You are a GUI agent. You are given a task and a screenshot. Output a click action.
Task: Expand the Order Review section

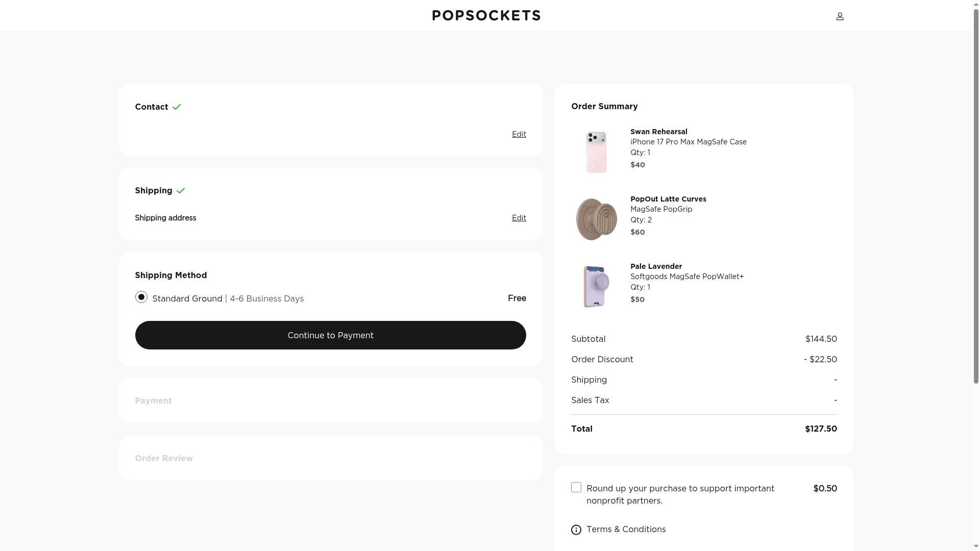(x=164, y=459)
